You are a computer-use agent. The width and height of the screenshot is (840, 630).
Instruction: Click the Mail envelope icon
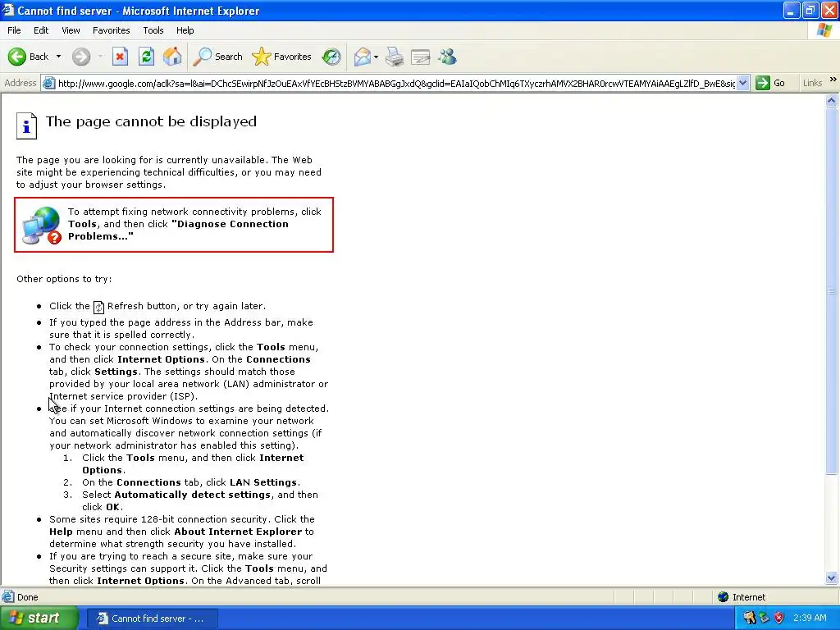point(363,57)
